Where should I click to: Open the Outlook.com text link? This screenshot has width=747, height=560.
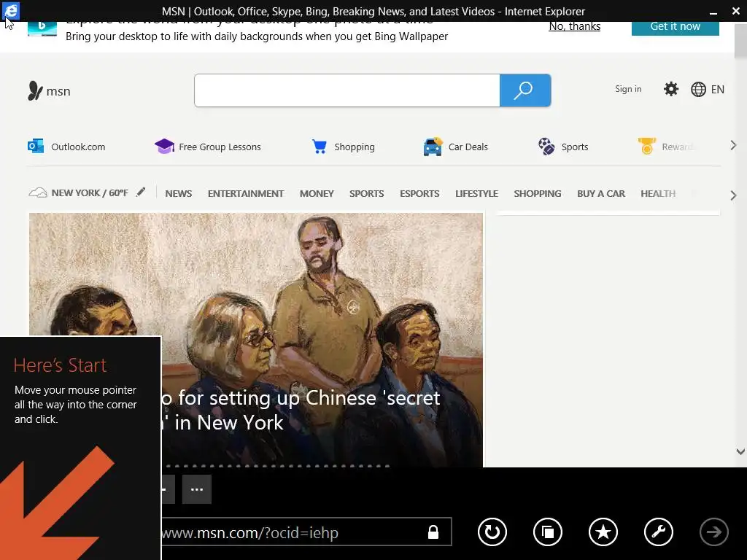78,147
